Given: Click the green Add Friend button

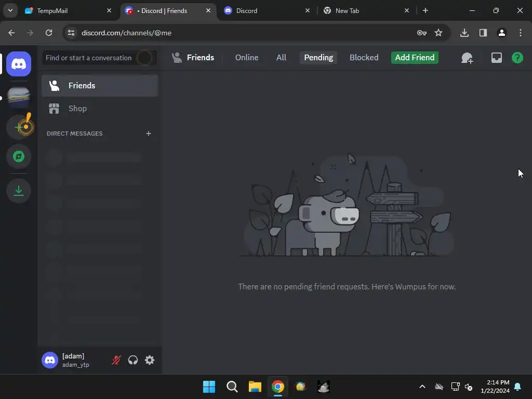Looking at the screenshot, I should coord(415,58).
